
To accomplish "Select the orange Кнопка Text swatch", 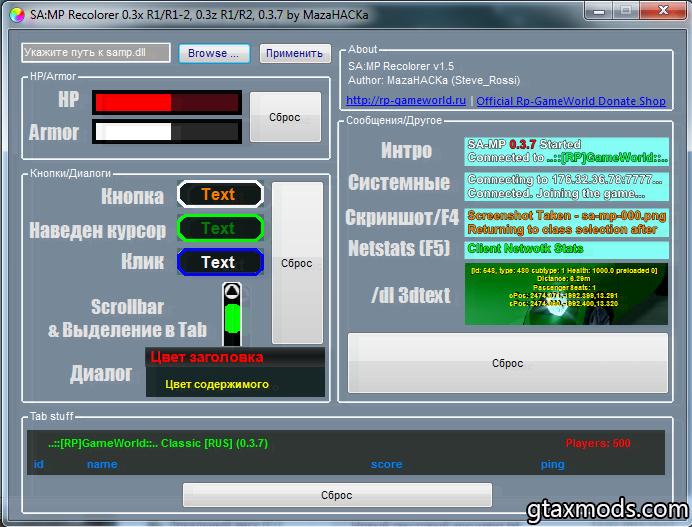I will pos(219,195).
